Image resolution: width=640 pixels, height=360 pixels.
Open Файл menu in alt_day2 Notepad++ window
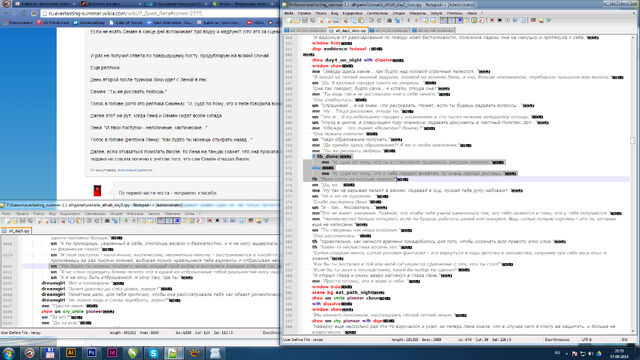coord(289,13)
